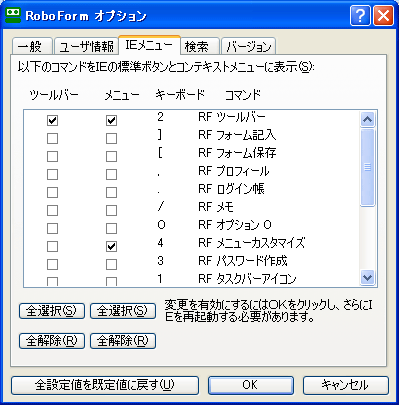Tick menu checkbox for RF パスワード作成
The width and height of the screenshot is (399, 405).
[x=111, y=264]
